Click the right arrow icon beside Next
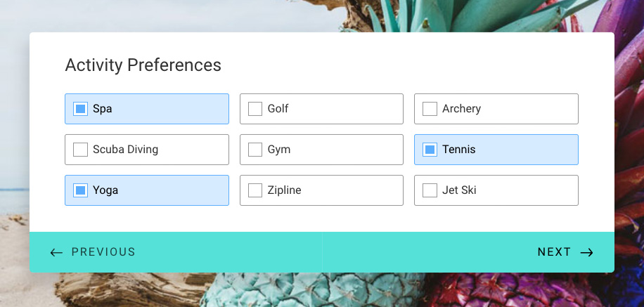Image resolution: width=644 pixels, height=307 pixels. (586, 252)
